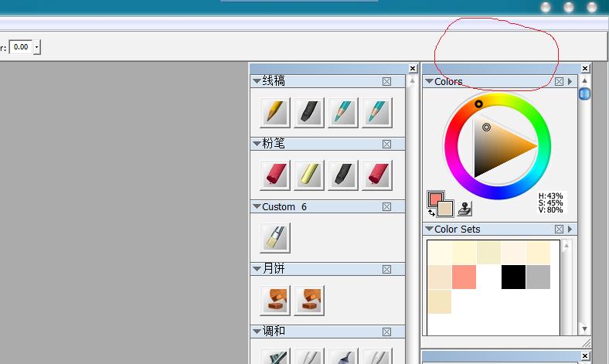Click the HSV values readout H:43%
This screenshot has width=609, height=364.
pos(551,196)
